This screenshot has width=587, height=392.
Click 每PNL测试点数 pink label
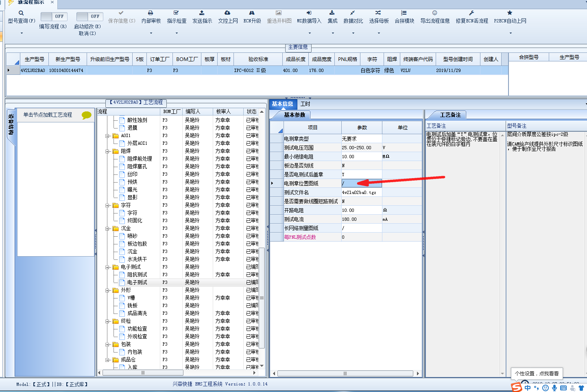coord(300,237)
